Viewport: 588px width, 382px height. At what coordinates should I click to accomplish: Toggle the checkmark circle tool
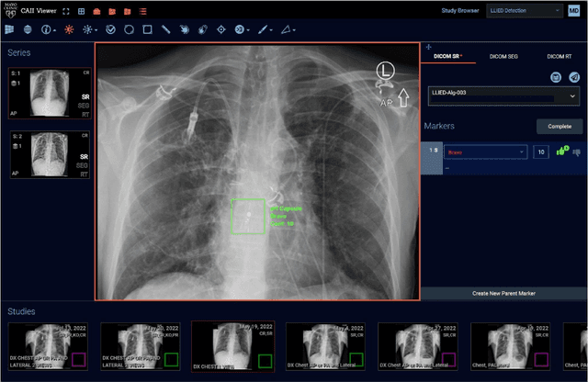(x=110, y=29)
